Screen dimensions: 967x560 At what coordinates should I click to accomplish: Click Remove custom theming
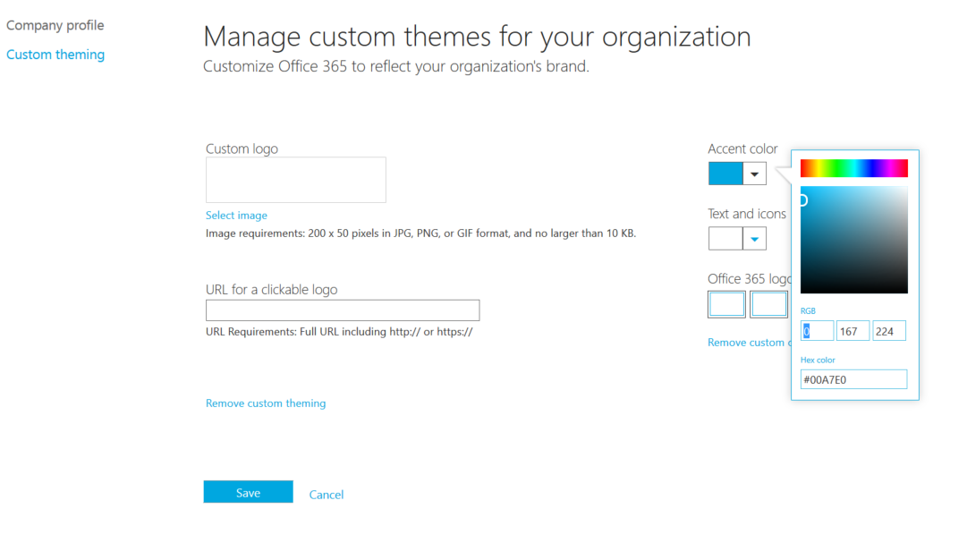266,403
